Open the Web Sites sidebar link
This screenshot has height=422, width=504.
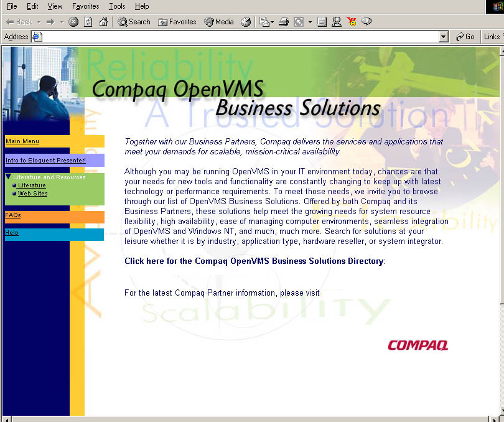pyautogui.click(x=32, y=194)
